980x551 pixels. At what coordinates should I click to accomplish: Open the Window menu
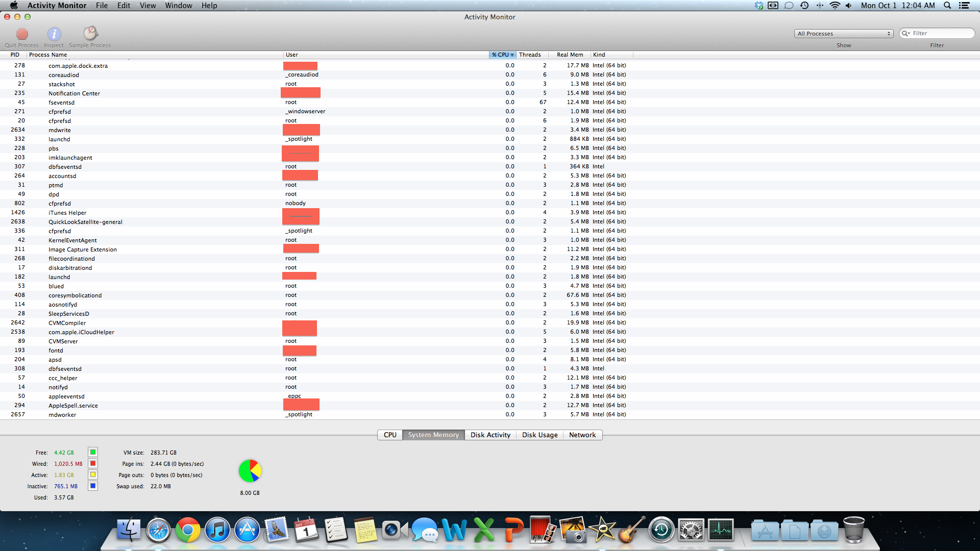178,6
